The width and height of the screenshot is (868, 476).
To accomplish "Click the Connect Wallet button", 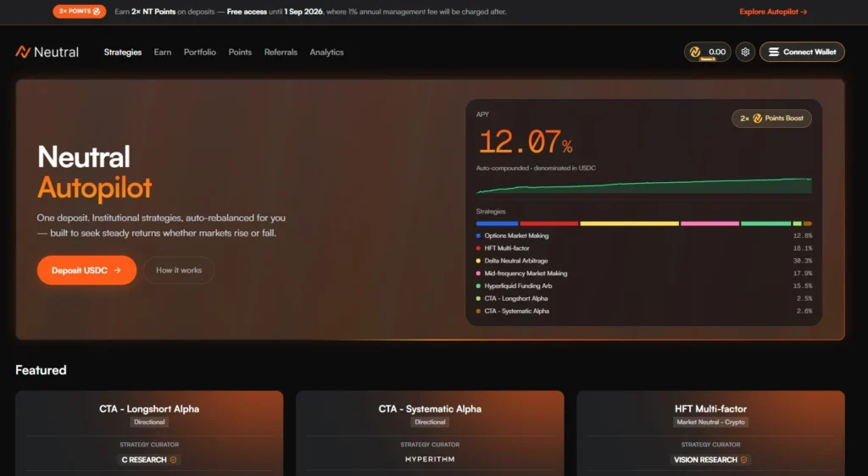I will pyautogui.click(x=802, y=52).
